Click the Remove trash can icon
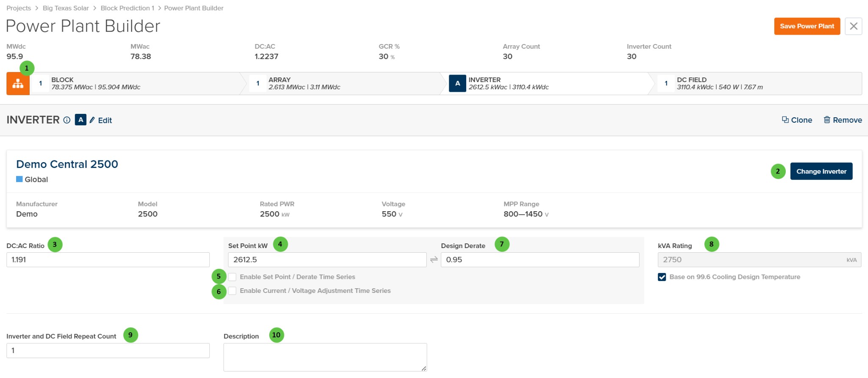The width and height of the screenshot is (868, 378). click(x=827, y=120)
